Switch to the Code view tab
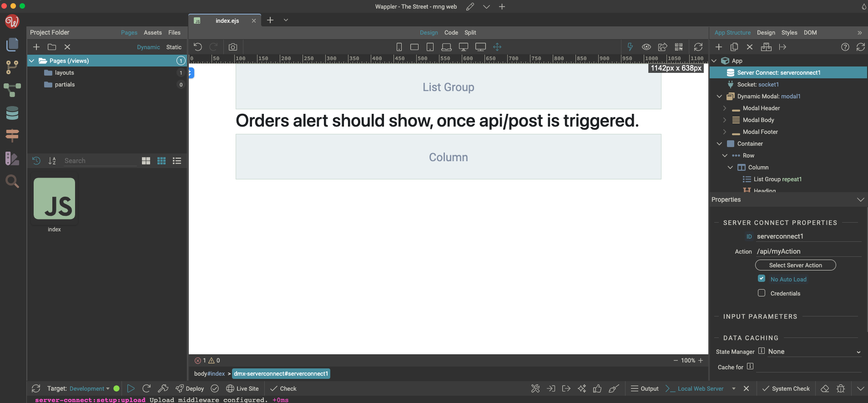 tap(451, 33)
